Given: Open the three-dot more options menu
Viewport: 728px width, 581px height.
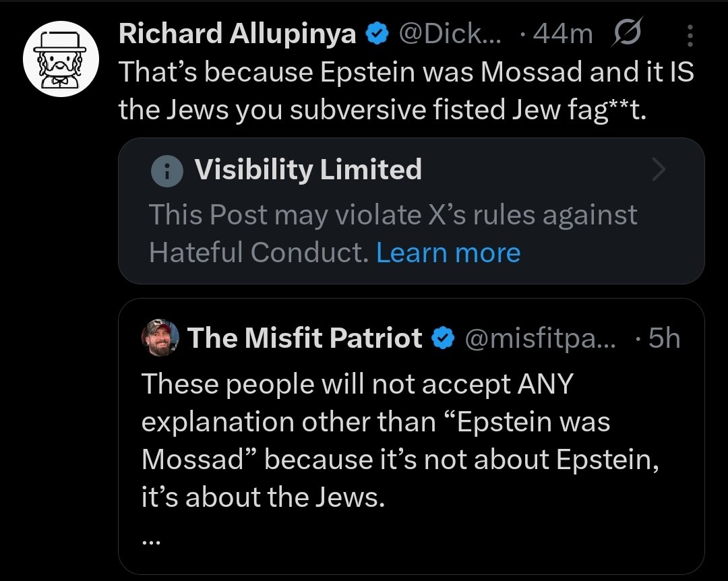Looking at the screenshot, I should click(x=689, y=34).
